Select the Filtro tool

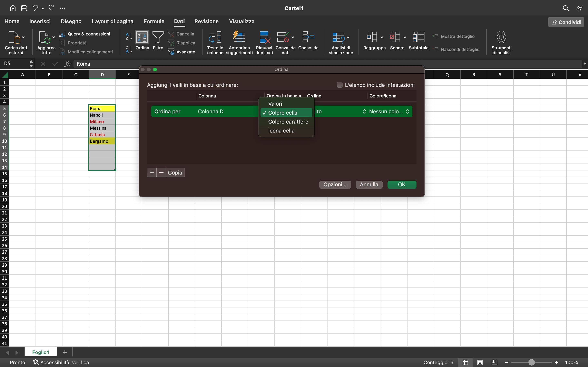(158, 42)
